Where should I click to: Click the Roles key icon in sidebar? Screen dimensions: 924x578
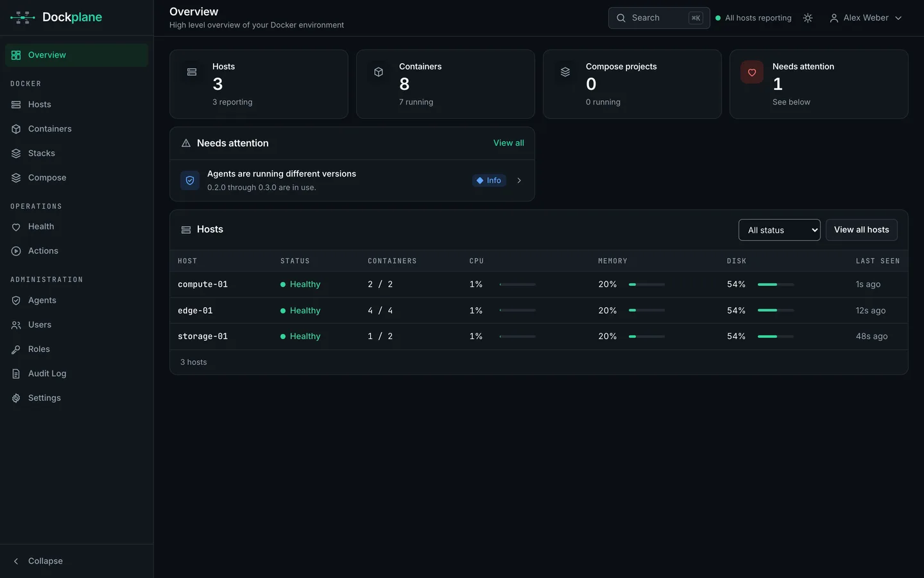click(16, 349)
